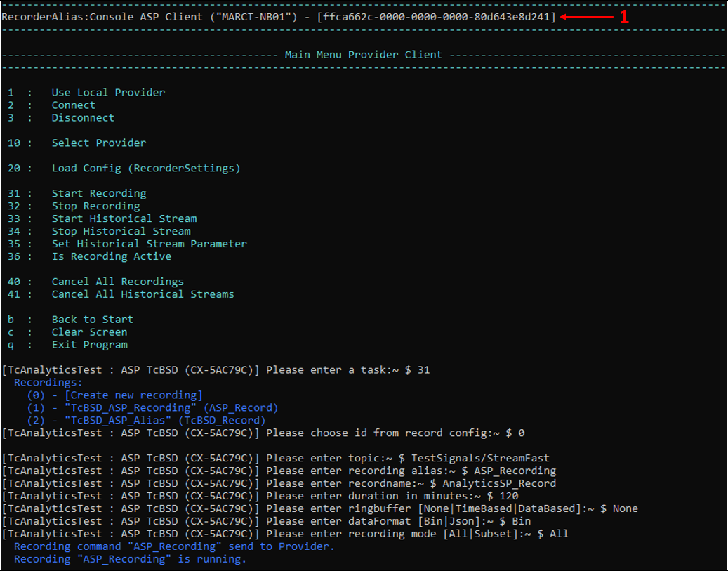Click the 'Use Local Provider' menu entry
The width and height of the screenshot is (728, 571).
click(x=108, y=93)
